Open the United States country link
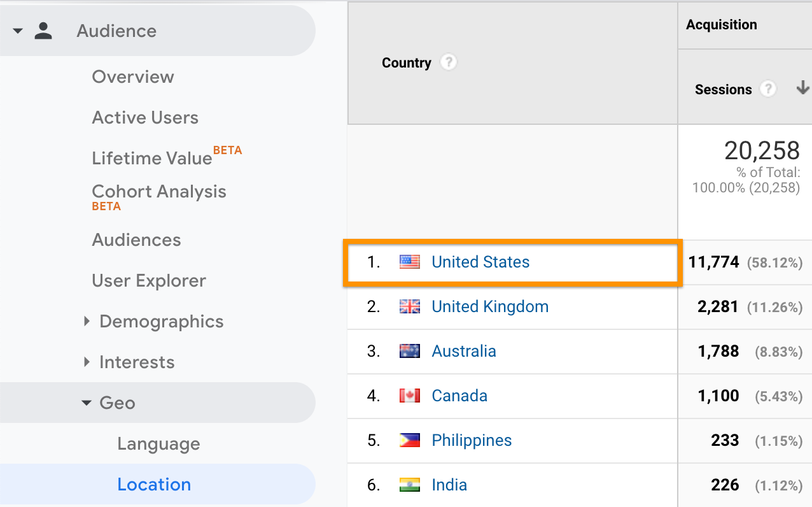The image size is (812, 507). 480,262
